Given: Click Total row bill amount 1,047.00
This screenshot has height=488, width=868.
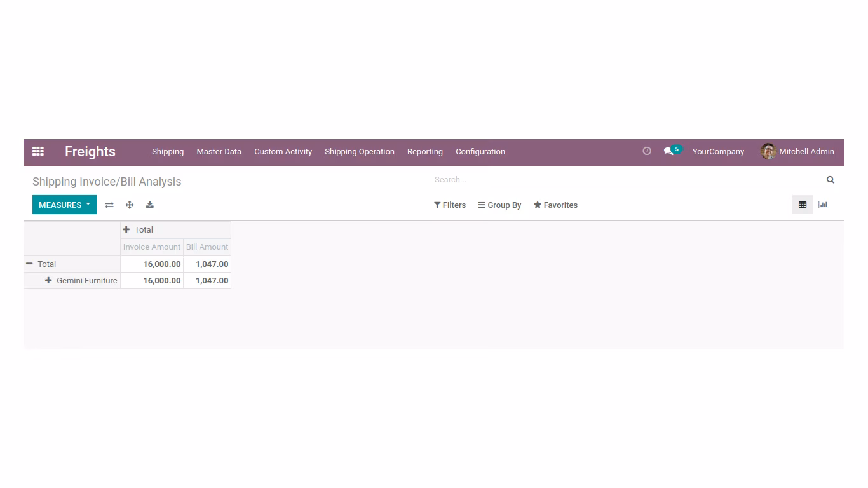Looking at the screenshot, I should (x=207, y=264).
